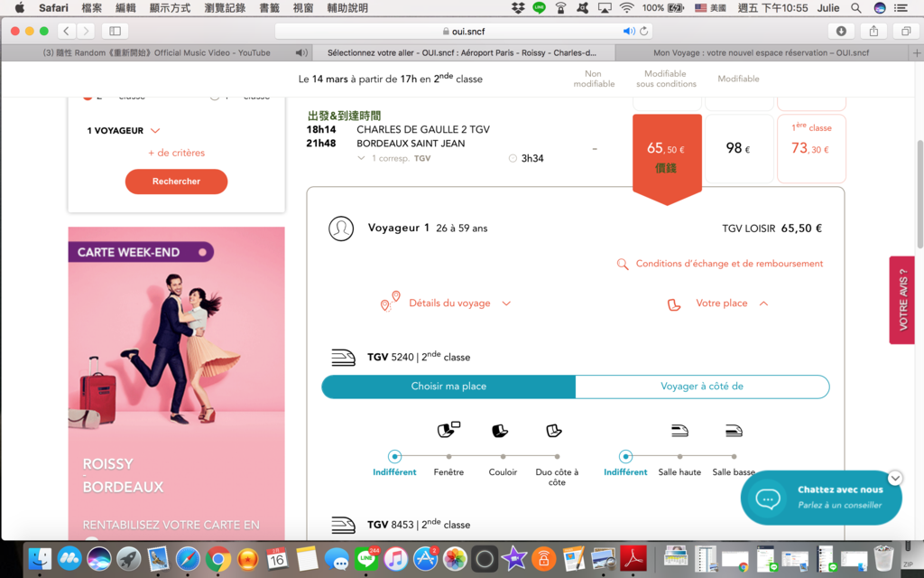Toggle the Safari sidebar button
The width and height of the screenshot is (924, 578).
pyautogui.click(x=115, y=31)
